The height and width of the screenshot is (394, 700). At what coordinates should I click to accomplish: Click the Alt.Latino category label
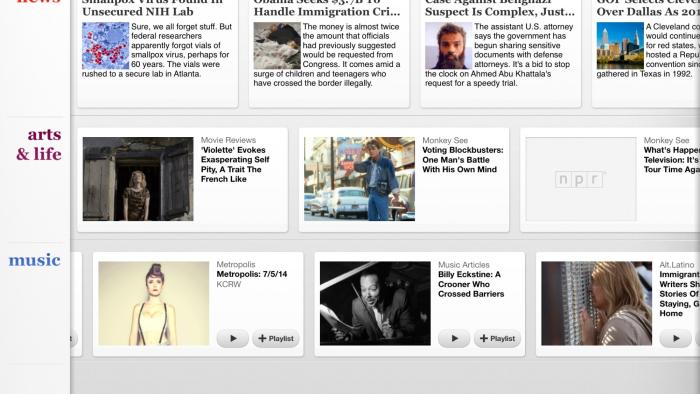click(677, 265)
